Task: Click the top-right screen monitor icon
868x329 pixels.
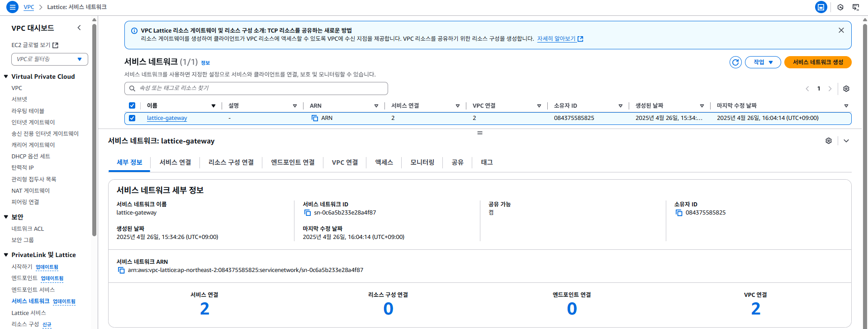Action: click(x=856, y=7)
